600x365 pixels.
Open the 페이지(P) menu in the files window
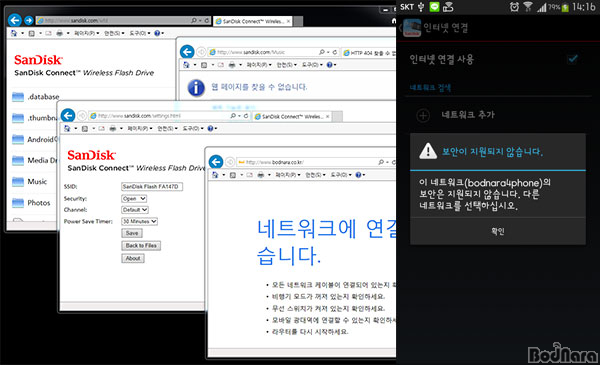coord(87,33)
